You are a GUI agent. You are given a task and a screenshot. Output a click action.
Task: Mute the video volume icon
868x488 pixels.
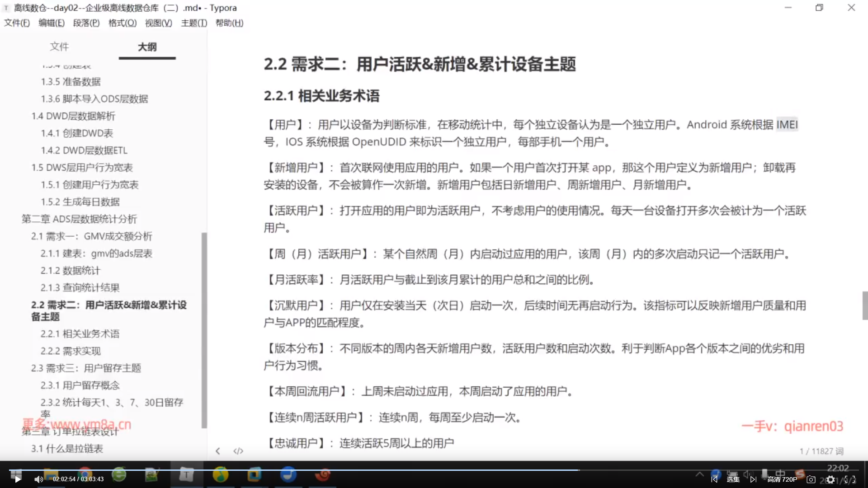[38, 479]
